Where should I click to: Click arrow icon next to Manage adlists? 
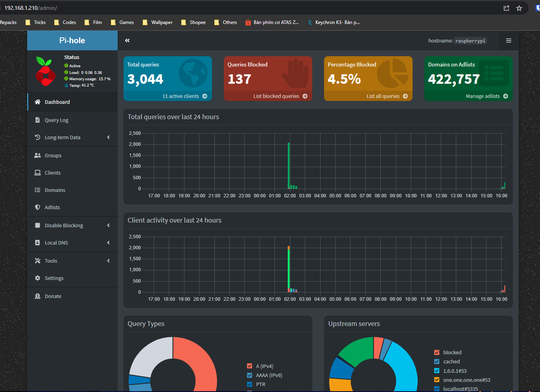505,96
